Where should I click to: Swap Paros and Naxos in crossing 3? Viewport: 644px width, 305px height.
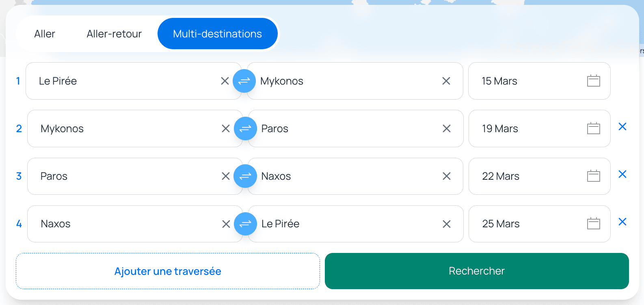tap(245, 176)
